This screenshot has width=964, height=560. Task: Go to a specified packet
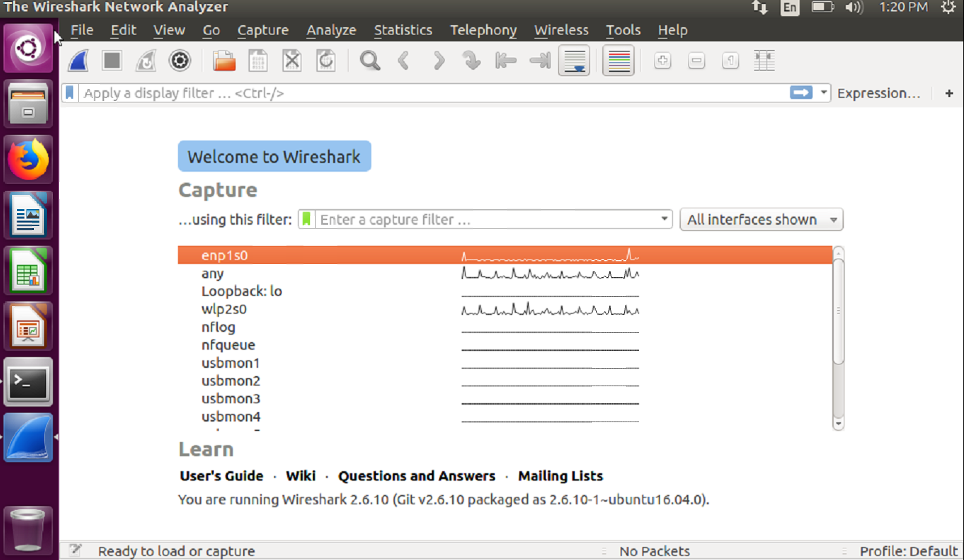coord(472,61)
